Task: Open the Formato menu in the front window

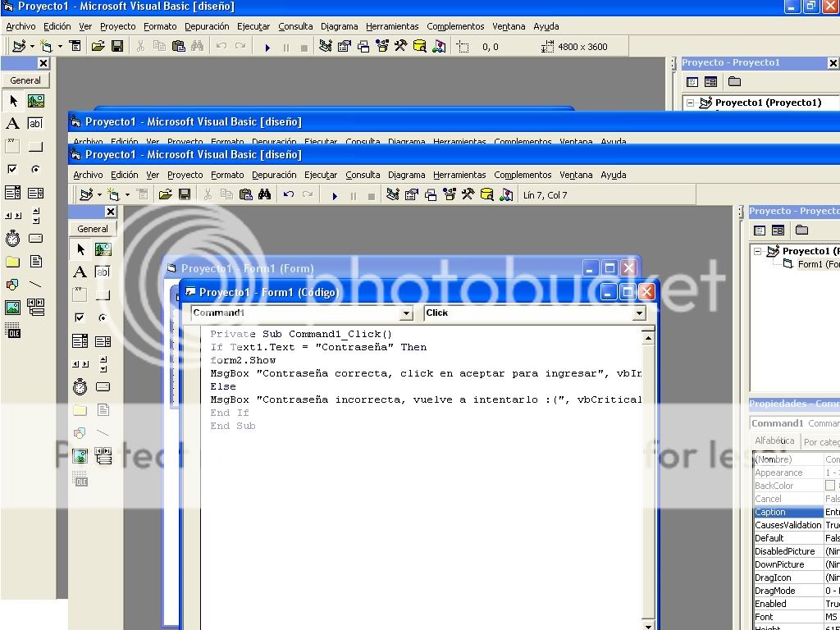Action: click(x=227, y=175)
